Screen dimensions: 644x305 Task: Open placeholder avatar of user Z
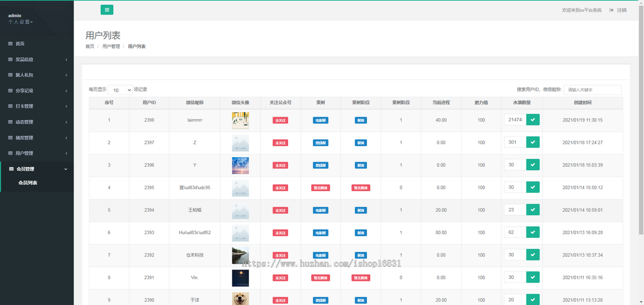pos(240,143)
